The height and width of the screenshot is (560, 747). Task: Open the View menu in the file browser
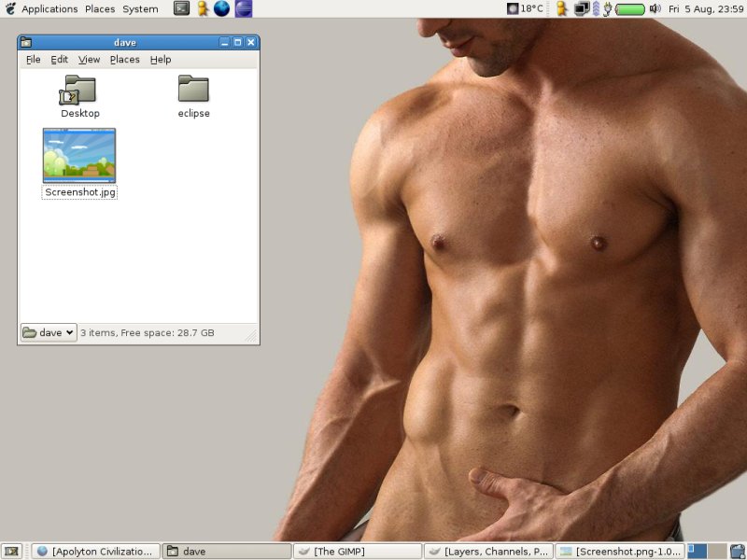pos(89,59)
